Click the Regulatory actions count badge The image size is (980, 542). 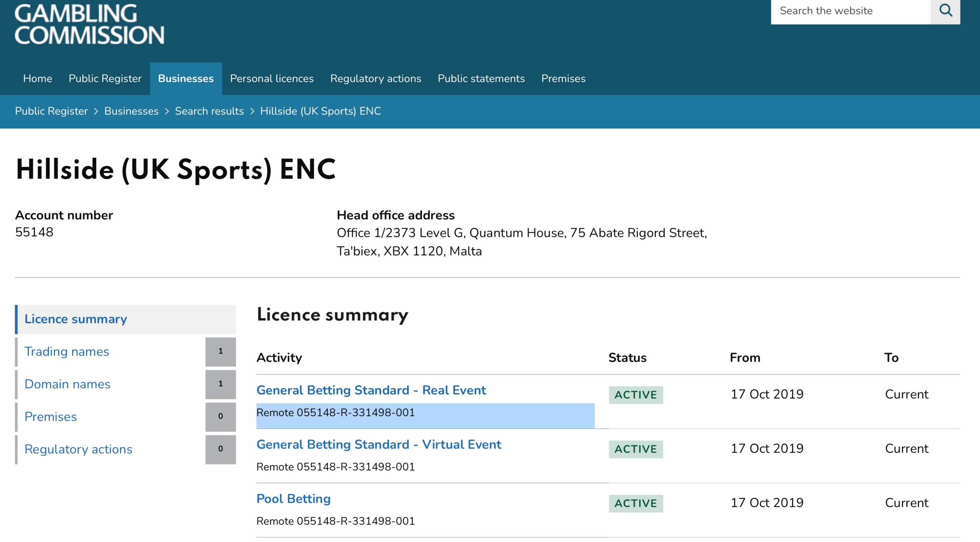click(x=221, y=449)
